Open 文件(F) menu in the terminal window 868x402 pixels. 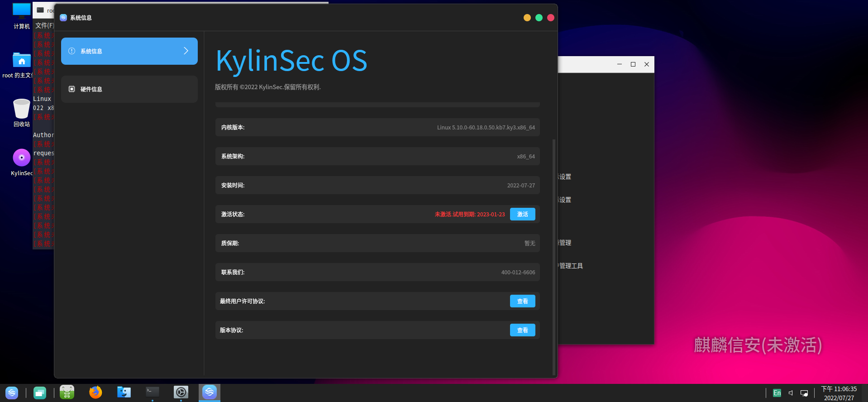point(44,25)
